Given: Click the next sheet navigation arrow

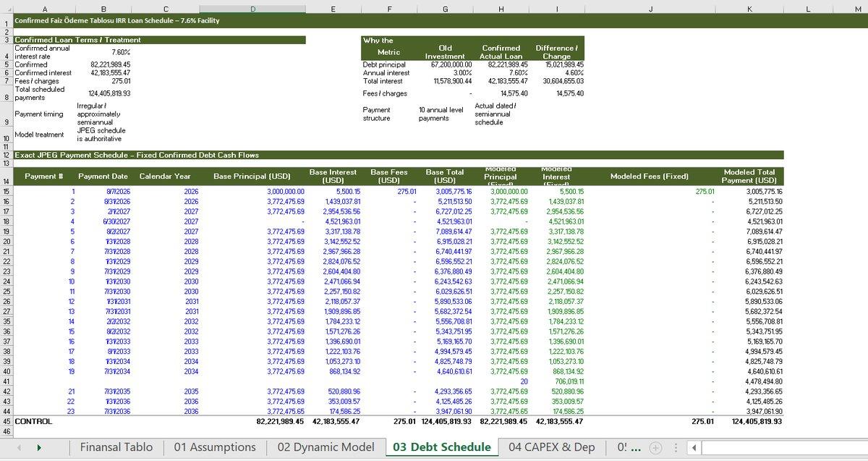Looking at the screenshot, I should coord(39,448).
